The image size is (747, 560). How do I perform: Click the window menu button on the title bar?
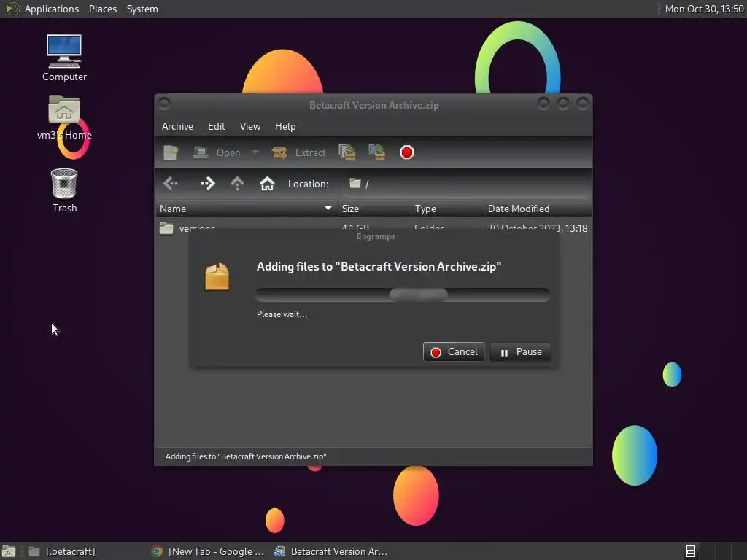tap(164, 104)
